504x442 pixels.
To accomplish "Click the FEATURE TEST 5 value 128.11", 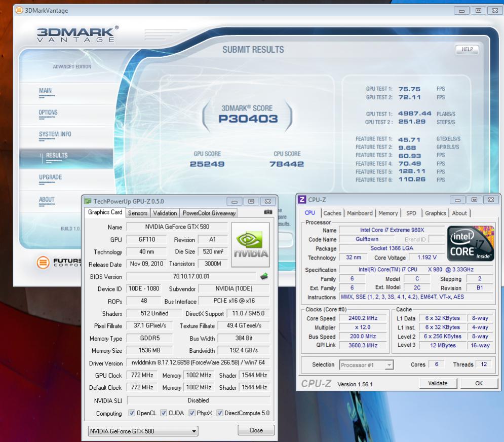I will 412,171.
